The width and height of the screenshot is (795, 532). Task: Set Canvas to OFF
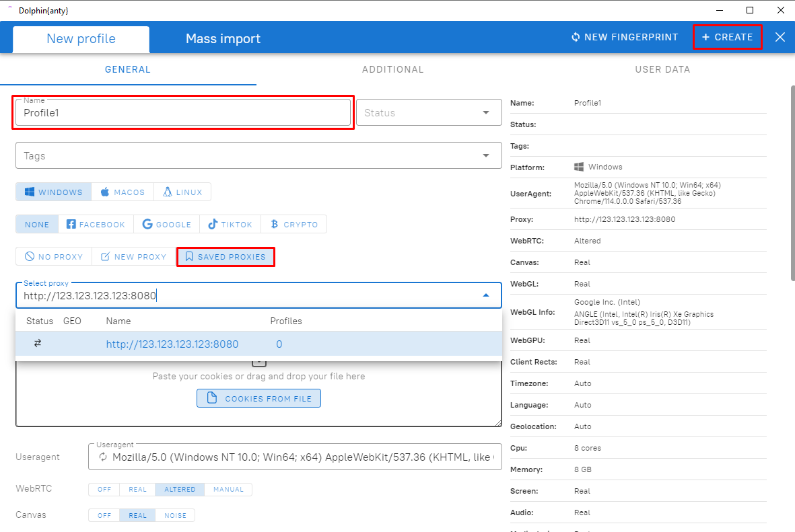pos(104,515)
